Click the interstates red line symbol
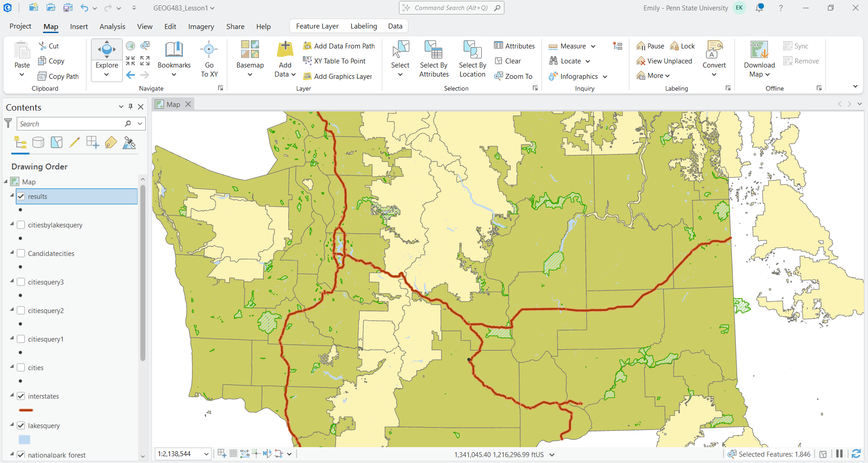The width and height of the screenshot is (868, 463). 26,410
